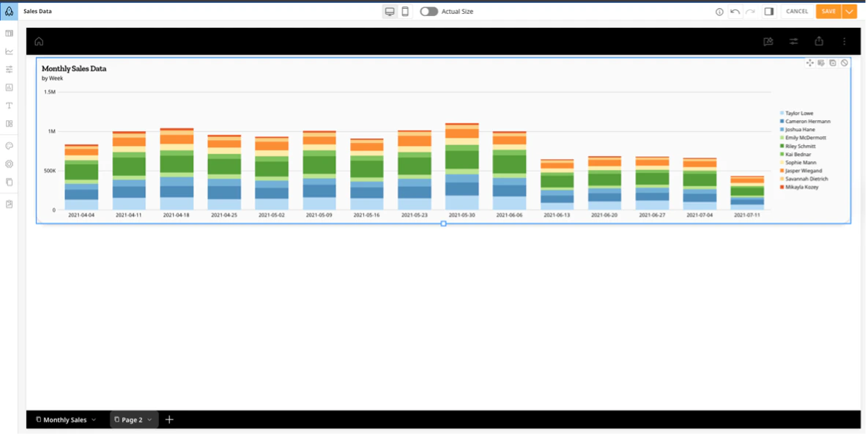Open the share export icon in header
The image size is (868, 436).
819,41
